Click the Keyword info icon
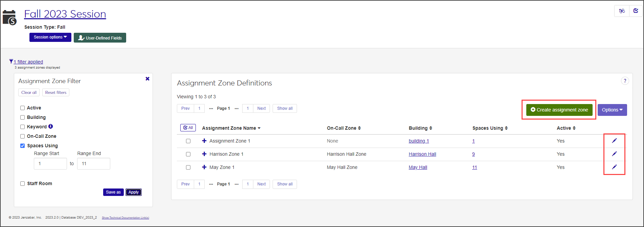644x227 pixels. [51, 126]
